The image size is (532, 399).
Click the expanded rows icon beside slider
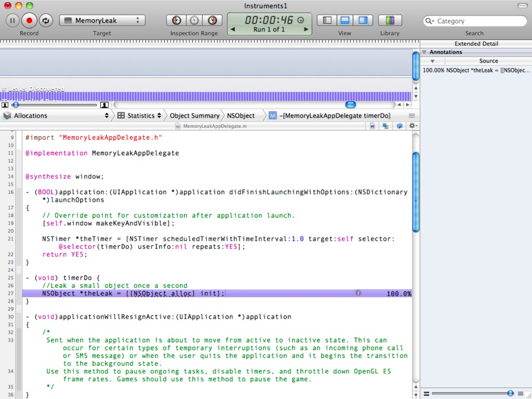coord(520,393)
